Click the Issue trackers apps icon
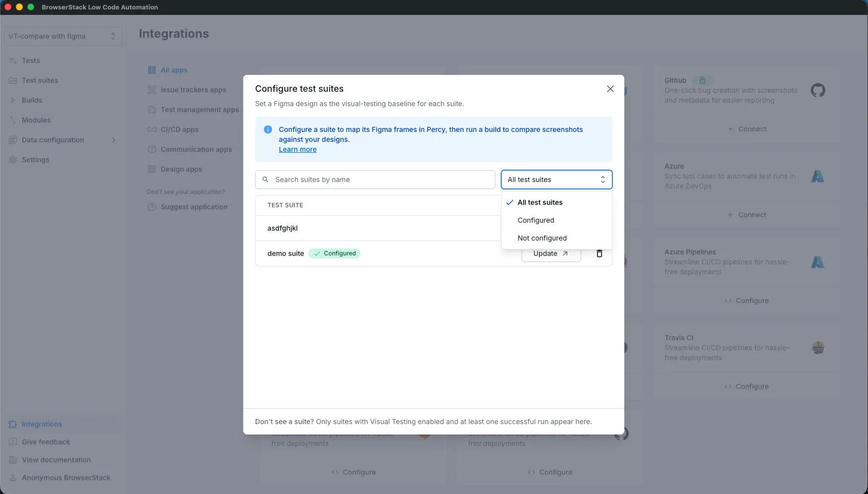The image size is (868, 494). 152,90
